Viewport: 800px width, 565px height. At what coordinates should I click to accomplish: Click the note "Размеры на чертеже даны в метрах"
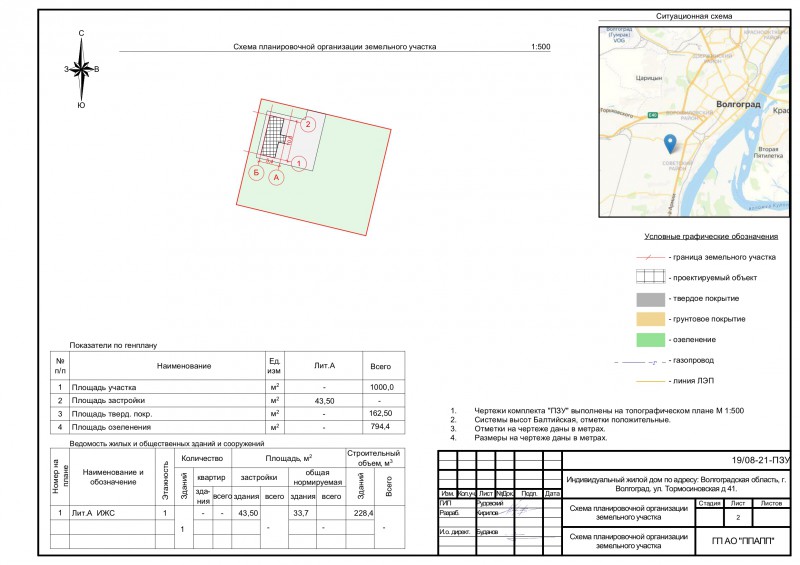[x=541, y=438]
